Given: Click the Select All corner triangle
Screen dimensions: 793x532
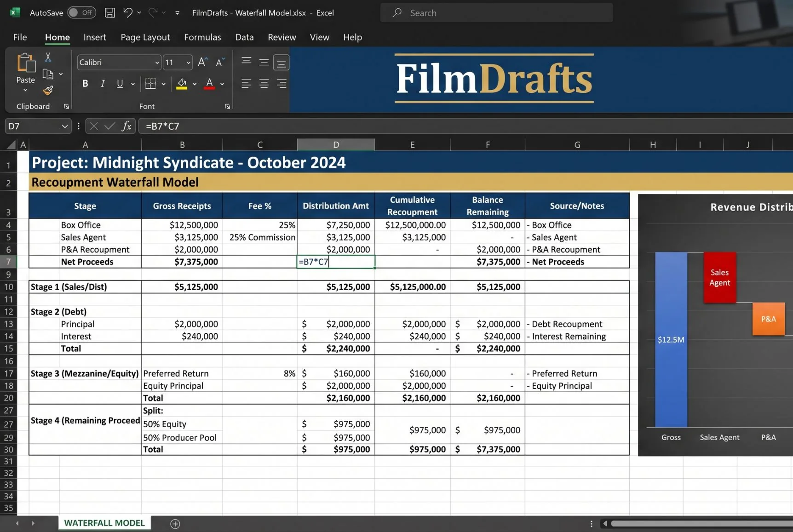Looking at the screenshot, I should pos(11,145).
